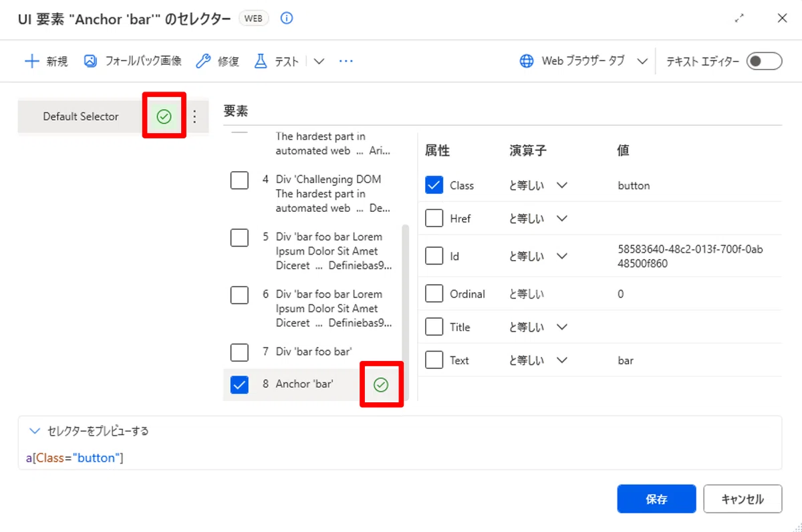Enable the Text attribute checkbox
Viewport: 802px width, 532px height.
point(434,360)
